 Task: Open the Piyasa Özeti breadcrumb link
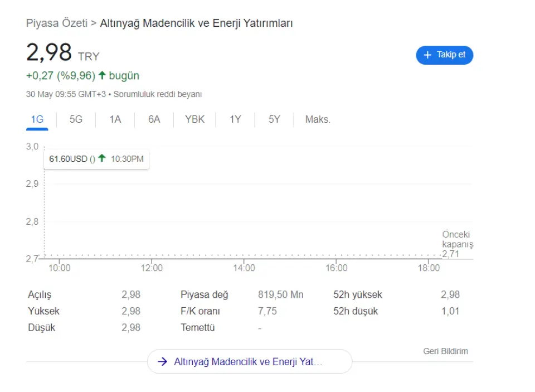pos(57,23)
